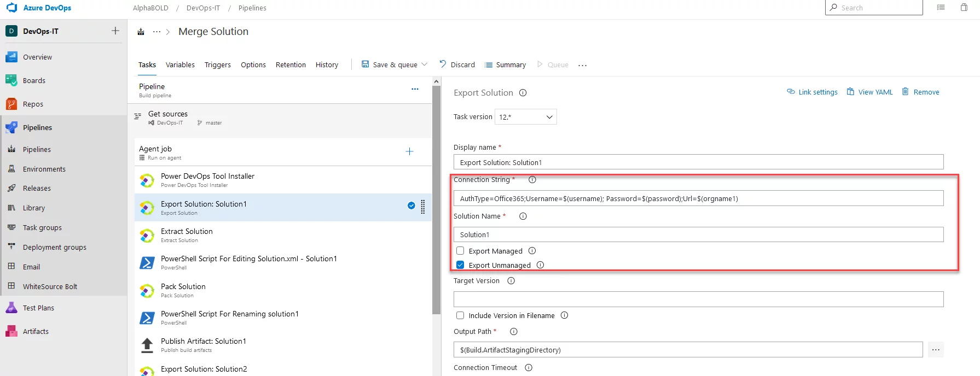Open the Overview sidebar icon

[x=11, y=57]
